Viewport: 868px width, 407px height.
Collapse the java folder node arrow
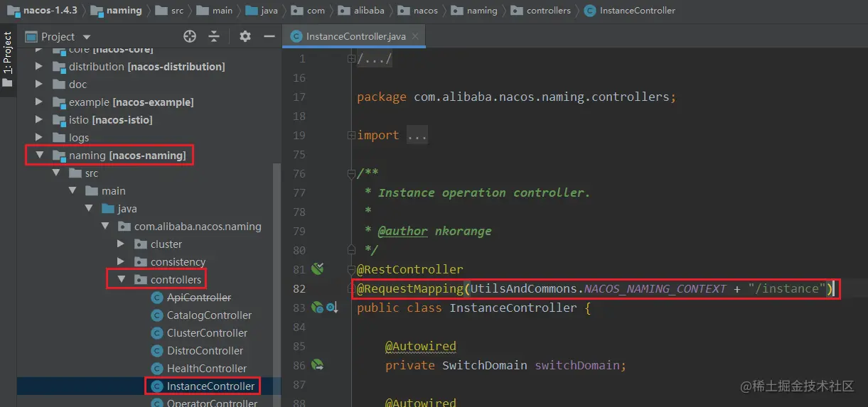click(x=89, y=209)
